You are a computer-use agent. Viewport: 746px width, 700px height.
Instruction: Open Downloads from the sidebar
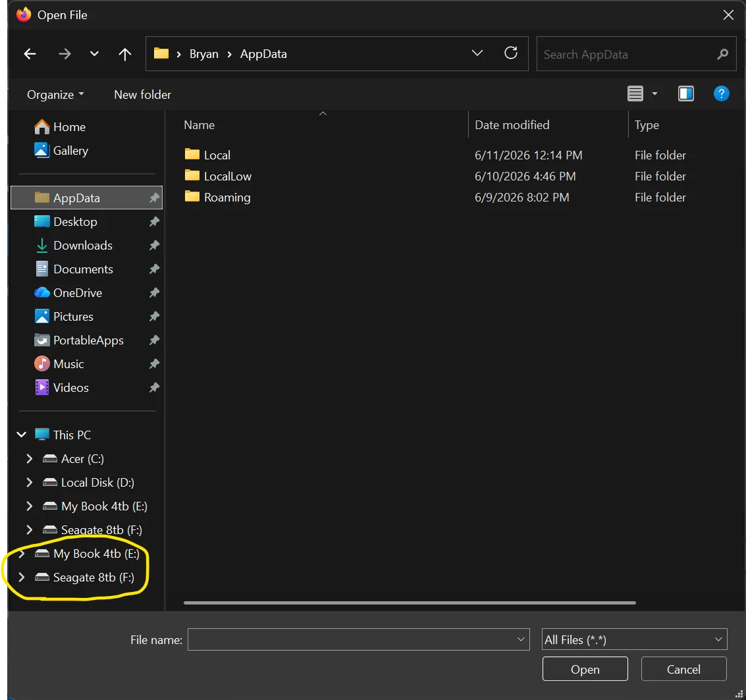coord(74,246)
